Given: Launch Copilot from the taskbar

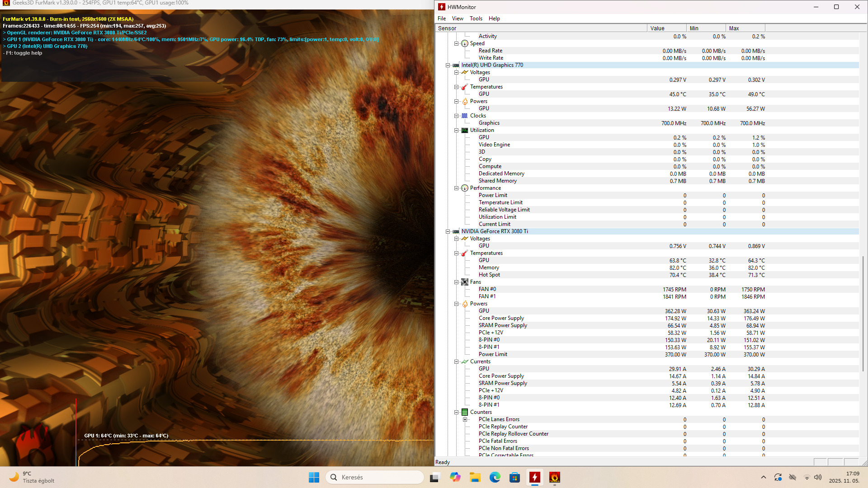Looking at the screenshot, I should [455, 477].
